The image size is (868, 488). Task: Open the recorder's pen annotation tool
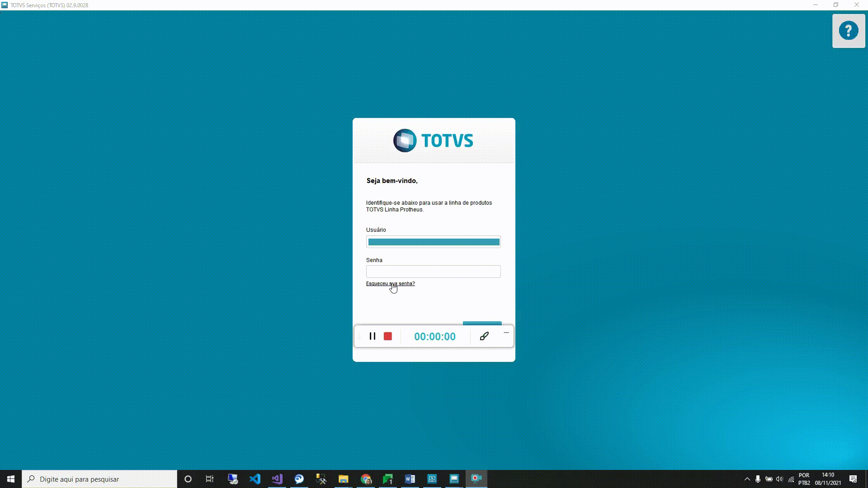coord(484,336)
